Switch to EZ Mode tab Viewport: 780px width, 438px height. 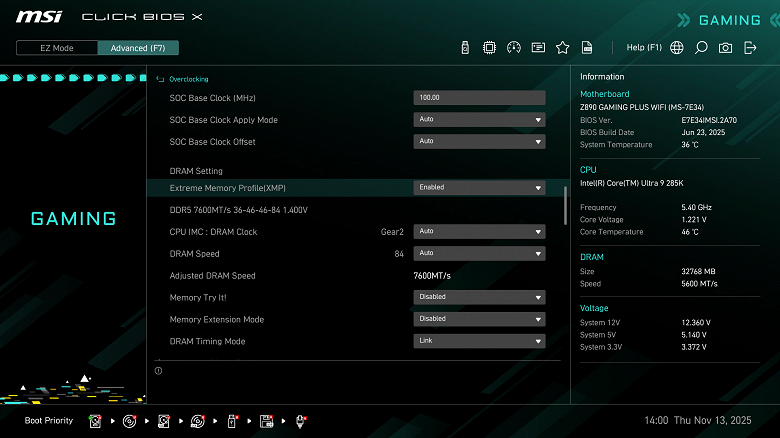(x=57, y=48)
